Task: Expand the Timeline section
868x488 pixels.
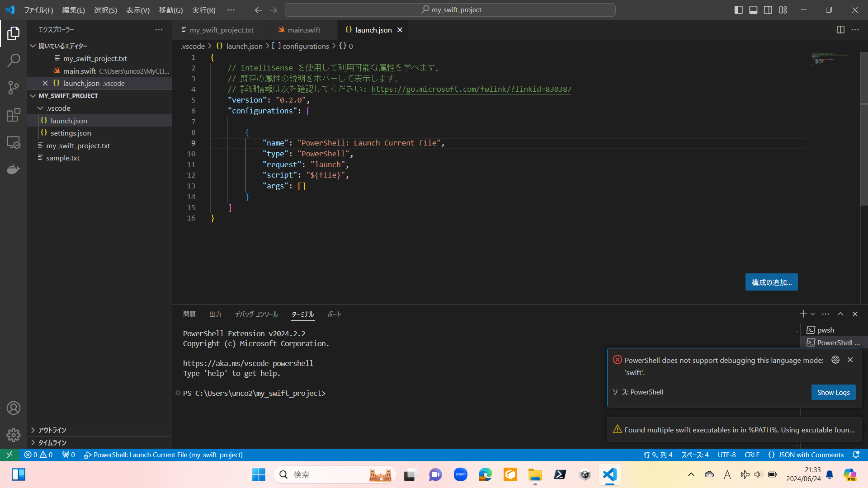Action: click(99, 443)
